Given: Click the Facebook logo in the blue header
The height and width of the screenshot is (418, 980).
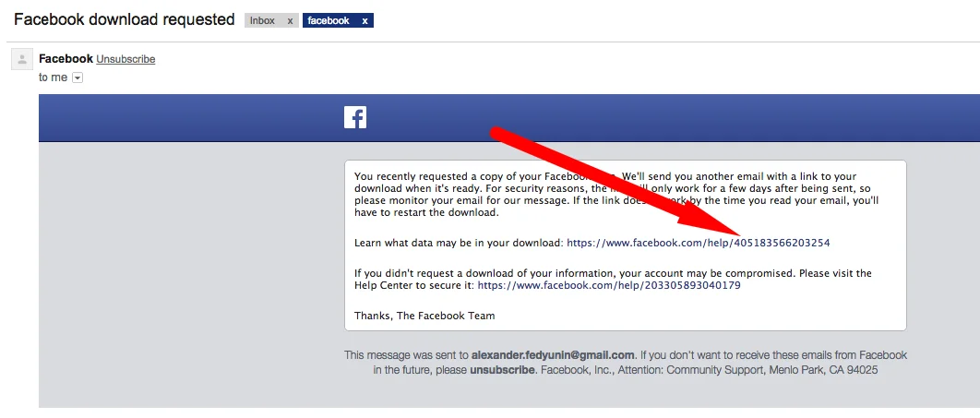Looking at the screenshot, I should coord(355,117).
